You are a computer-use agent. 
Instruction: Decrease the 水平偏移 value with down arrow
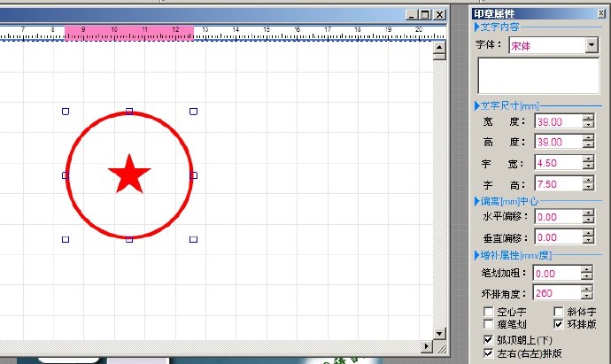tap(588, 221)
